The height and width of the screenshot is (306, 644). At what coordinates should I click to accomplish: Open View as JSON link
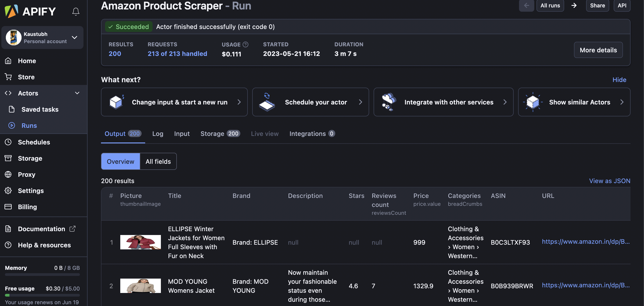click(609, 181)
